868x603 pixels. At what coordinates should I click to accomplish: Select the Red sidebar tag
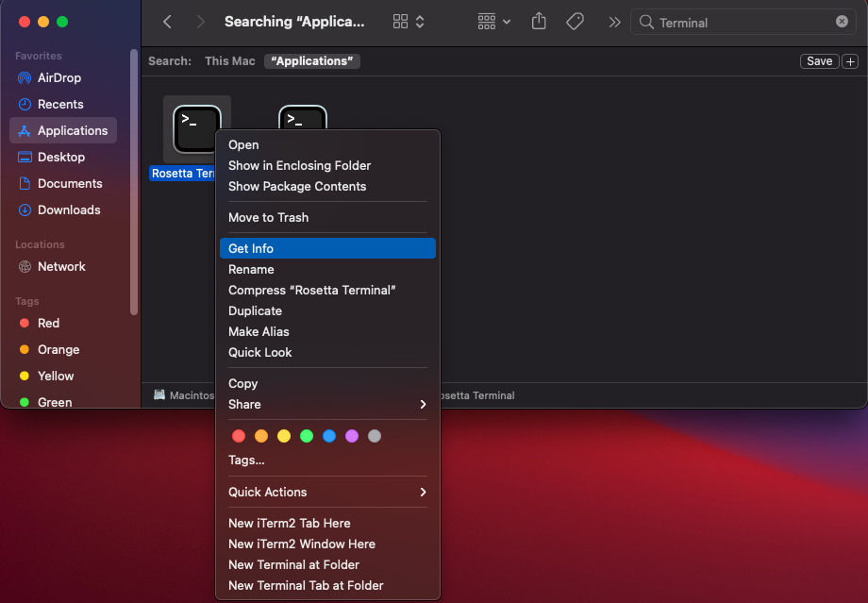pos(63,323)
